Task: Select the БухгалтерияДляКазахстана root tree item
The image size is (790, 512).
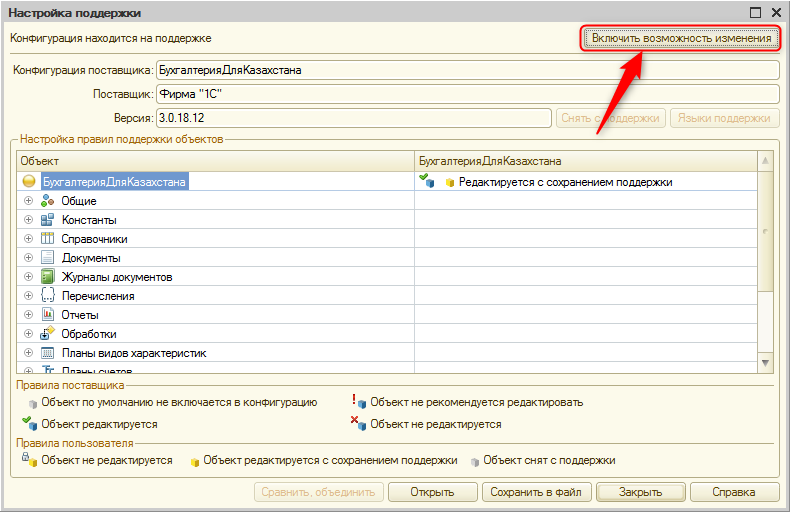Action: tap(114, 182)
